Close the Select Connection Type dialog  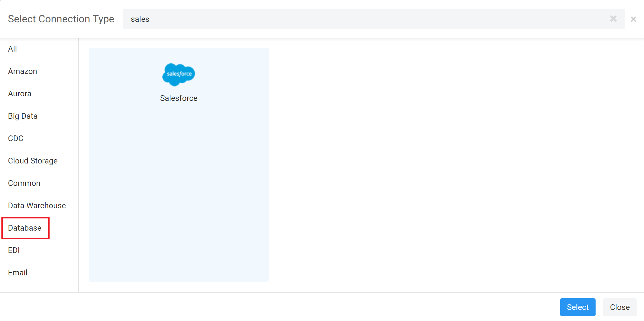634,19
